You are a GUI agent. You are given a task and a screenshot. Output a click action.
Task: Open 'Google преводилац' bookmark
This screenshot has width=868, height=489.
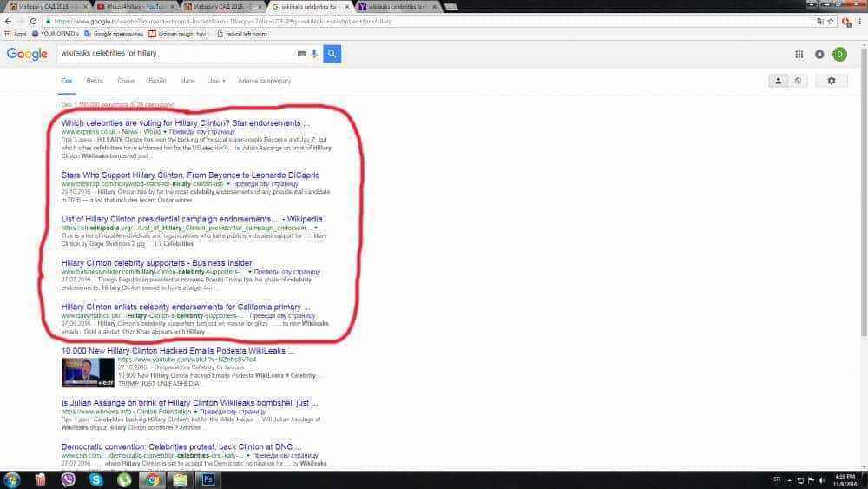tap(114, 34)
